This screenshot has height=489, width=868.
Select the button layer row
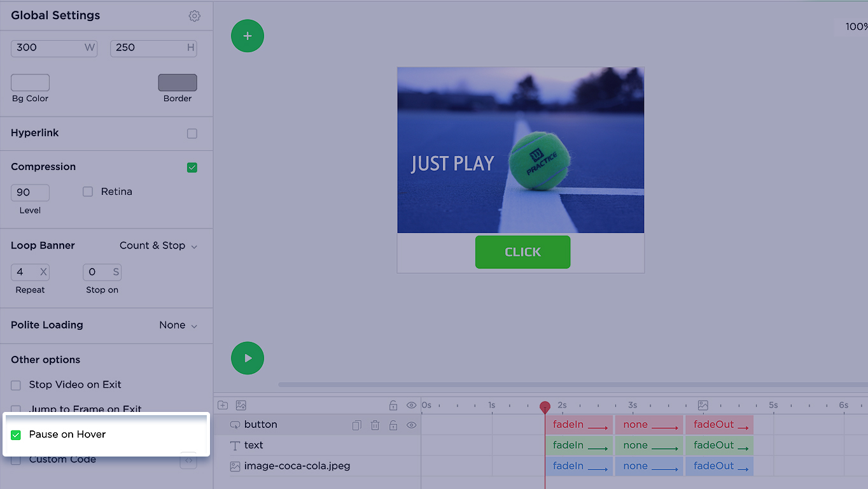tap(317, 425)
